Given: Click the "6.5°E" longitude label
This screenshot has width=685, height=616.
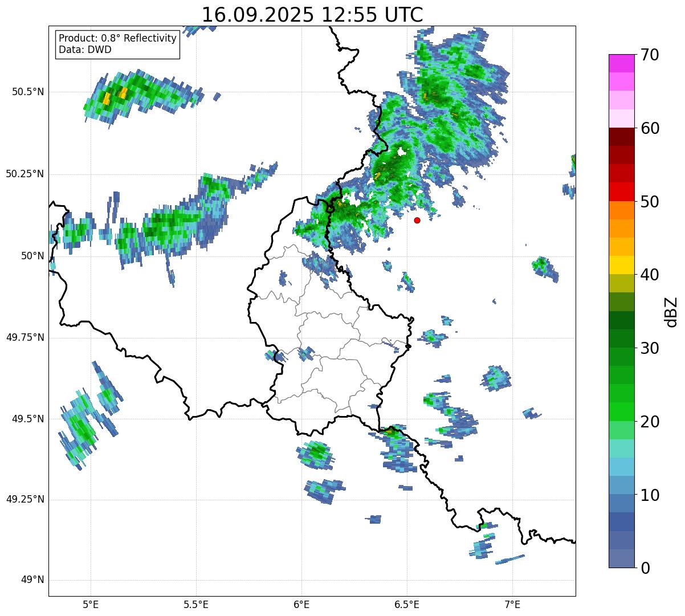Looking at the screenshot, I should [407, 604].
